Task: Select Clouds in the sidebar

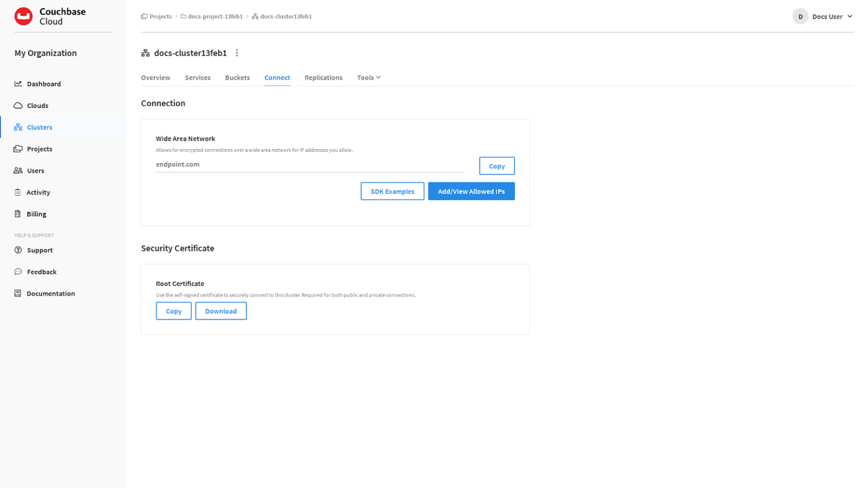Action: [37, 105]
